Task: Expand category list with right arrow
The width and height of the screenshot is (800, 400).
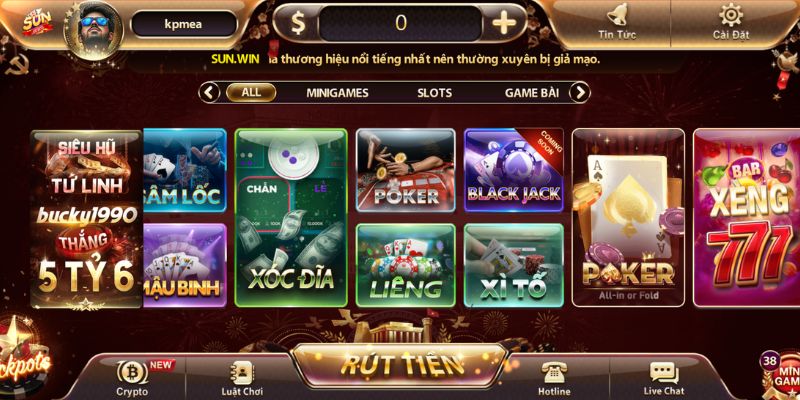Action: [x=579, y=93]
